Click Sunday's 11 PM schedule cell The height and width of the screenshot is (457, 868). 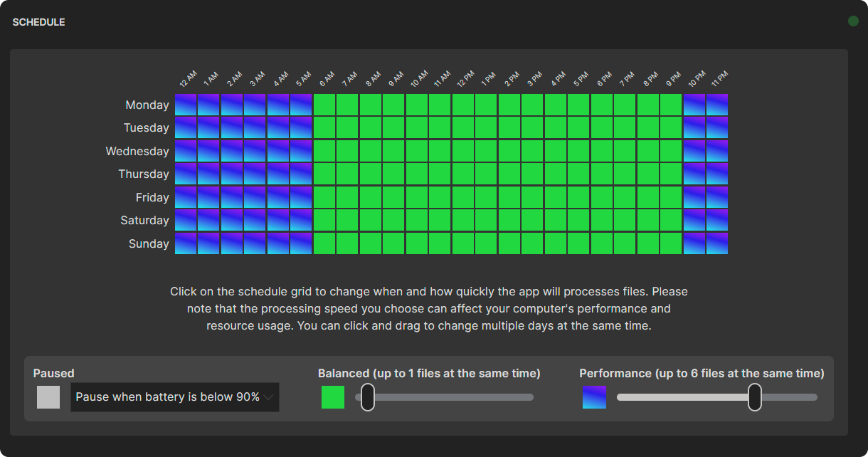click(716, 243)
